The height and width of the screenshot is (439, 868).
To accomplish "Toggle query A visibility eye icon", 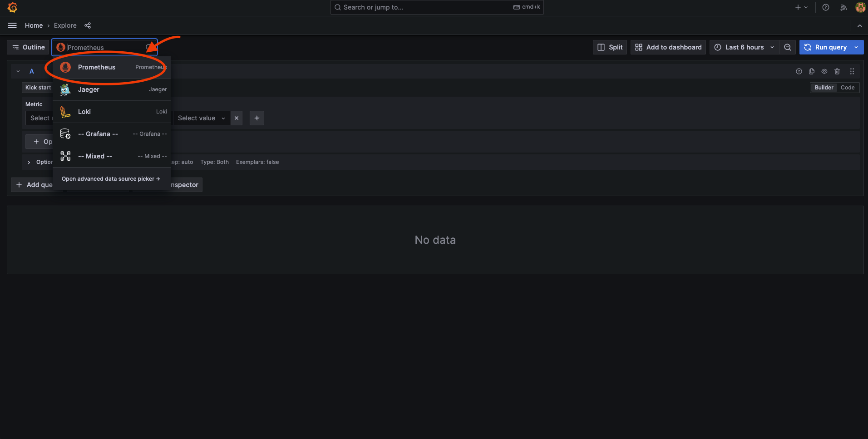I will tap(824, 71).
